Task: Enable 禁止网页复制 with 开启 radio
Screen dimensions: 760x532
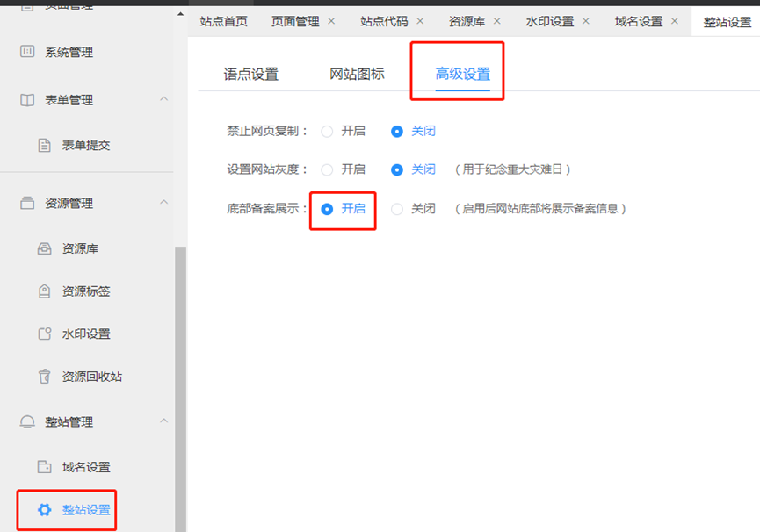Action: click(x=327, y=132)
